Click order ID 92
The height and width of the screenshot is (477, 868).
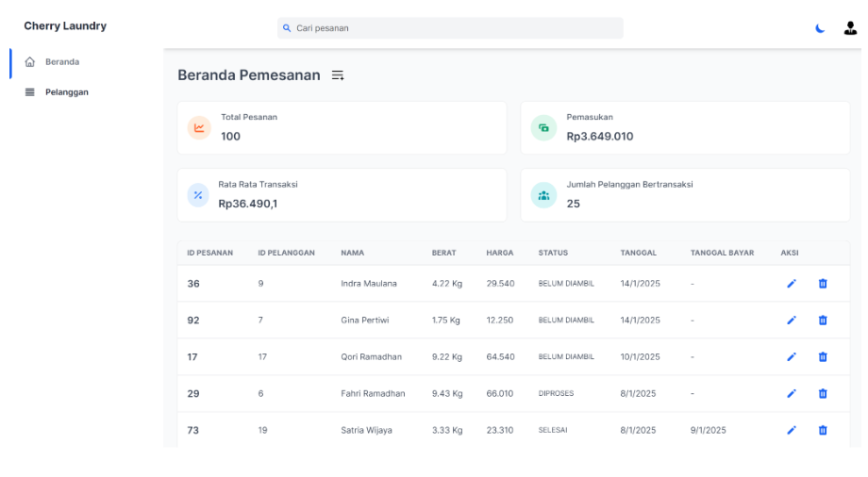pyautogui.click(x=193, y=320)
